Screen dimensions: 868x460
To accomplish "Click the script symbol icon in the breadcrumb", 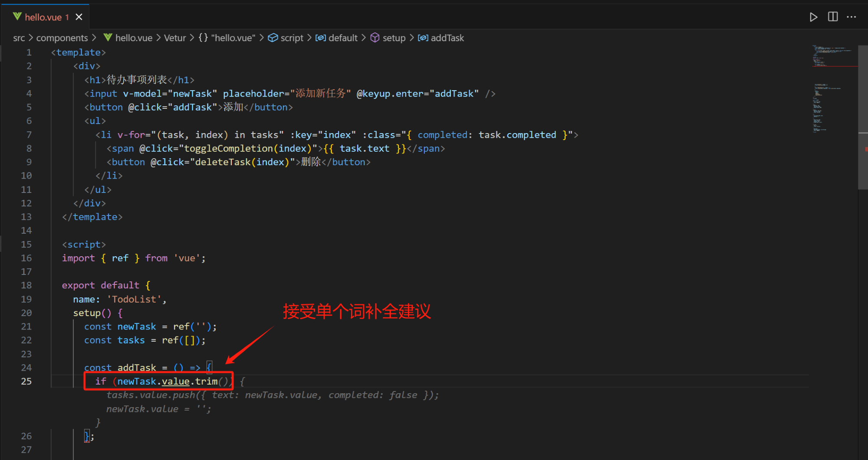I will pos(273,38).
